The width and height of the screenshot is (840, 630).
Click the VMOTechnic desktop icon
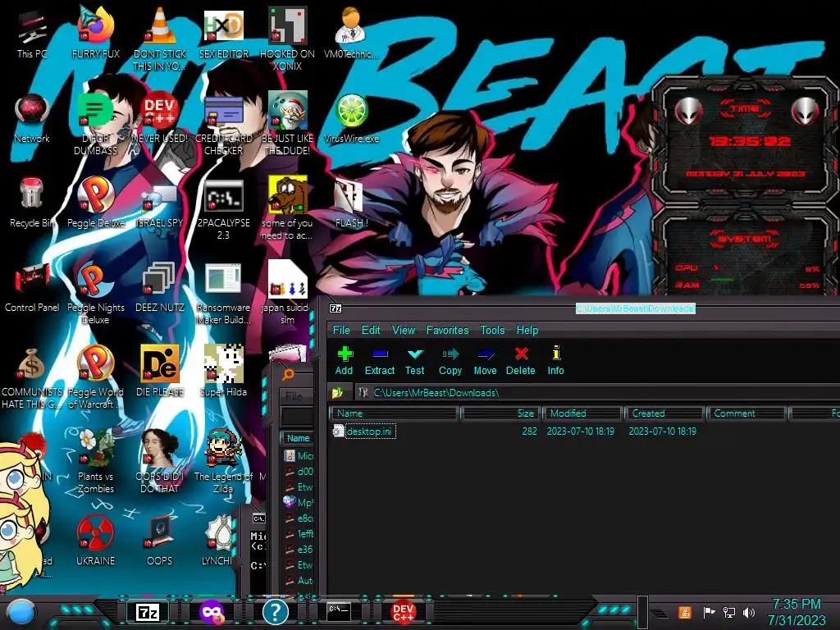[x=351, y=32]
